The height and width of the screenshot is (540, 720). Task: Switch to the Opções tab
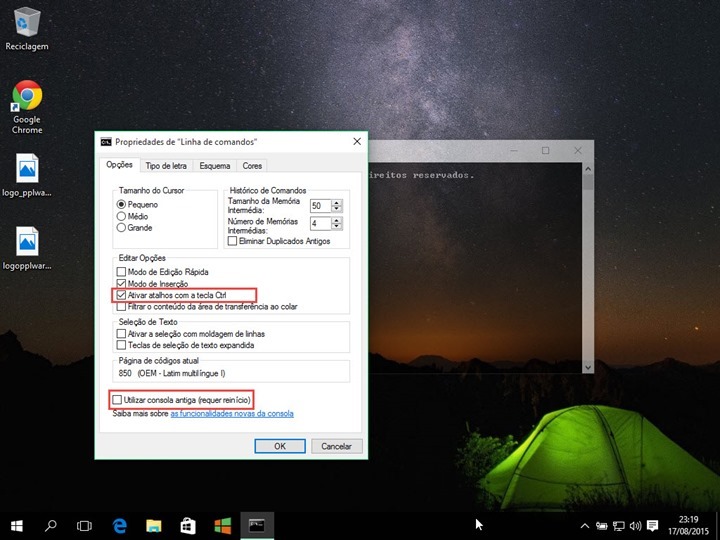[x=119, y=164]
